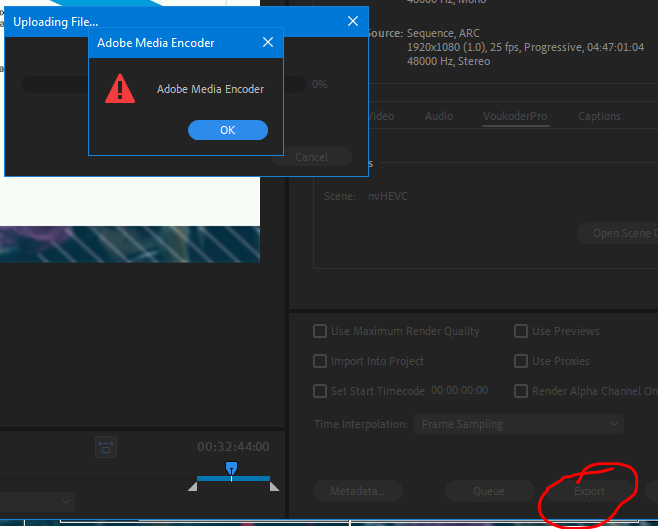The image size is (658, 529).
Task: Click the Open Scene Designer button
Action: pyautogui.click(x=620, y=233)
